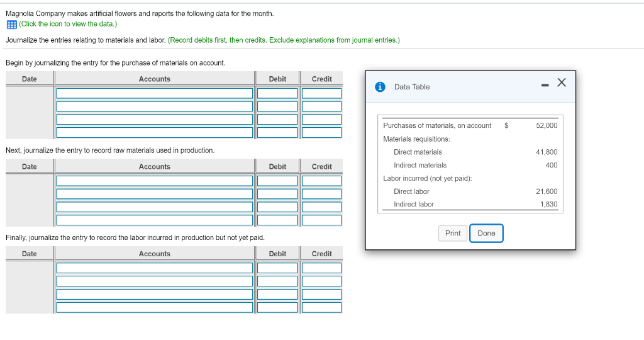Click the 'Click the icon to view the data' link

click(68, 24)
